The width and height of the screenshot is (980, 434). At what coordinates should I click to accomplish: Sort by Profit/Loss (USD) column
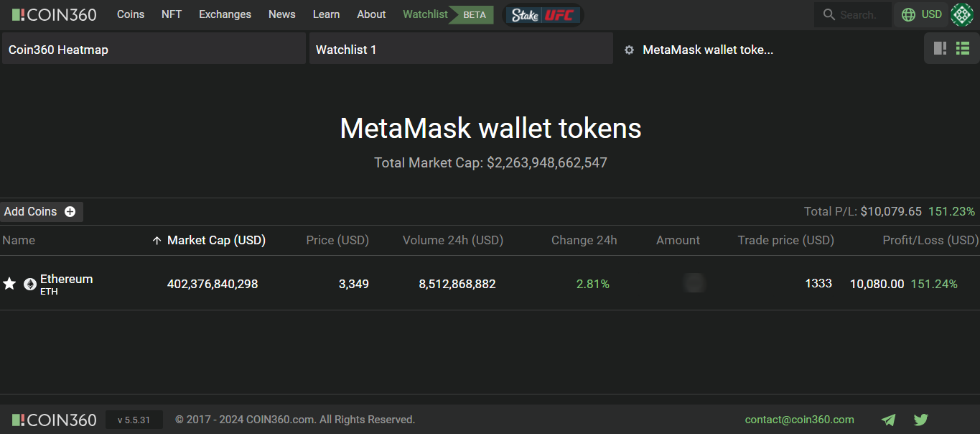coord(930,240)
